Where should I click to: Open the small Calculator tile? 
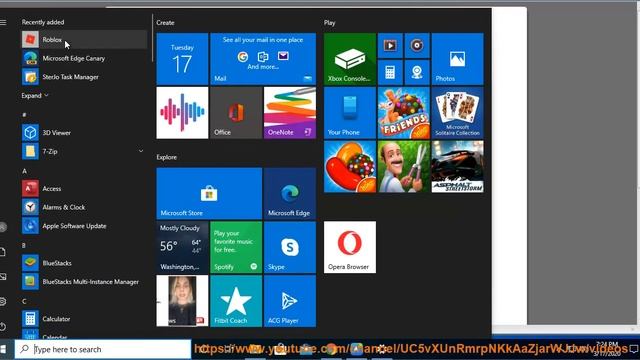390,72
